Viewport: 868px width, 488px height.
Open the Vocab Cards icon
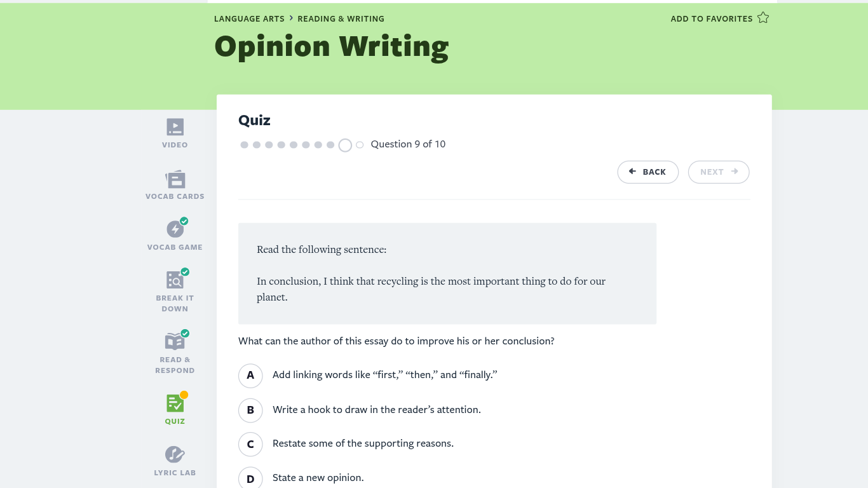point(175,179)
